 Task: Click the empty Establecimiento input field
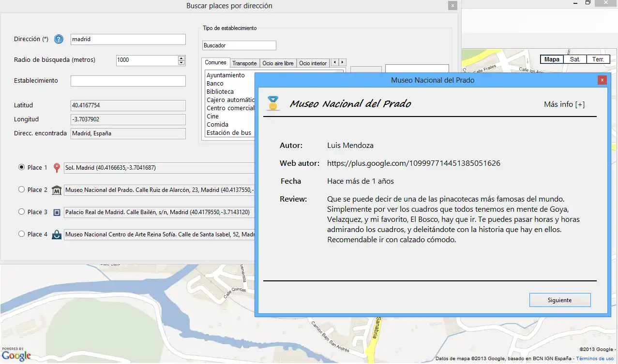[x=128, y=81]
